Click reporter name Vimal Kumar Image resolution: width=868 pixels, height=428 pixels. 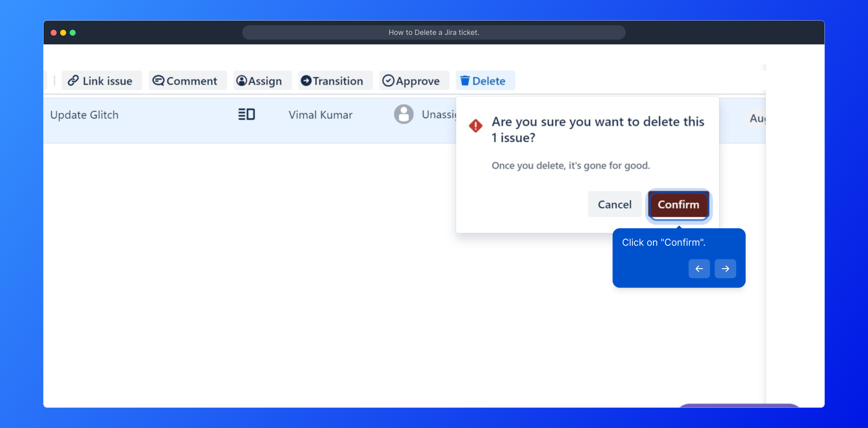320,115
